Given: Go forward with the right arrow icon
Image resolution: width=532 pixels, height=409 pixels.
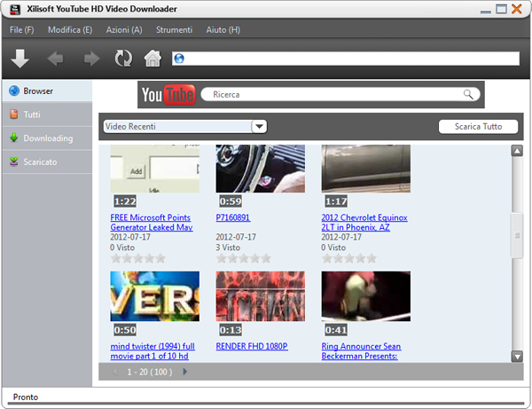Looking at the screenshot, I should point(91,59).
